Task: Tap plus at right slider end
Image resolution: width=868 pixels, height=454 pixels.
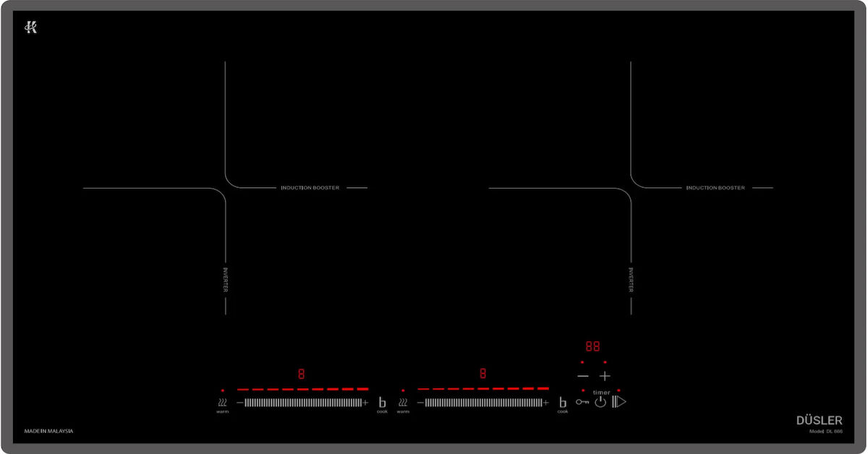Action: point(546,403)
